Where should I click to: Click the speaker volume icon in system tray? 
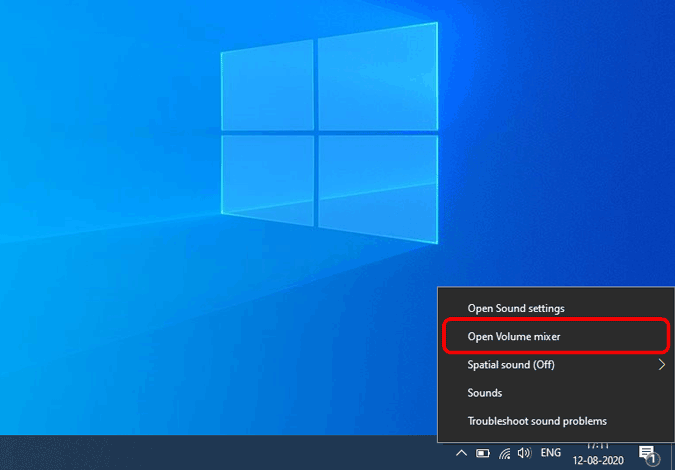(x=525, y=453)
